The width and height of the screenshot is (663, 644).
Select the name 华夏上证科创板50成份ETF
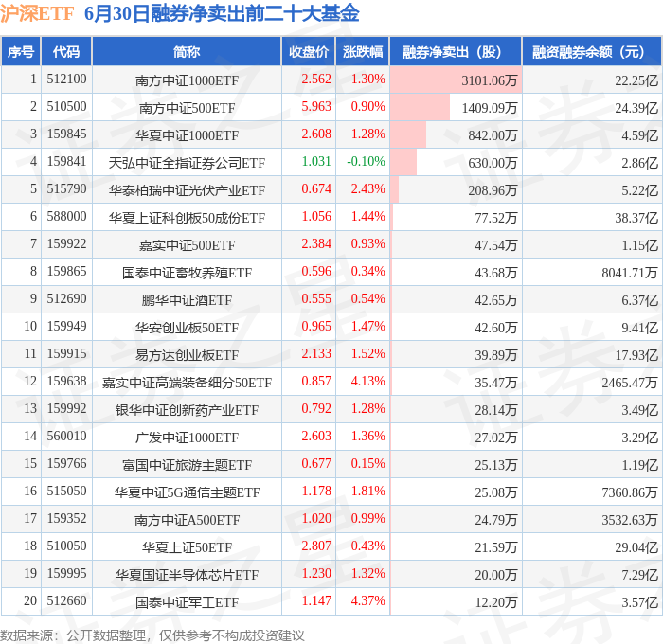click(x=187, y=218)
